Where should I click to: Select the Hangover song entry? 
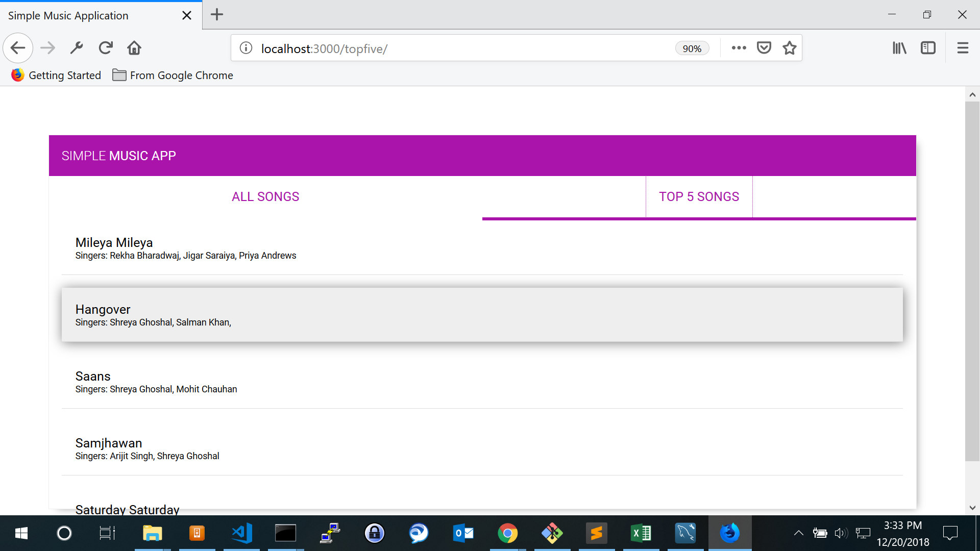(x=482, y=315)
